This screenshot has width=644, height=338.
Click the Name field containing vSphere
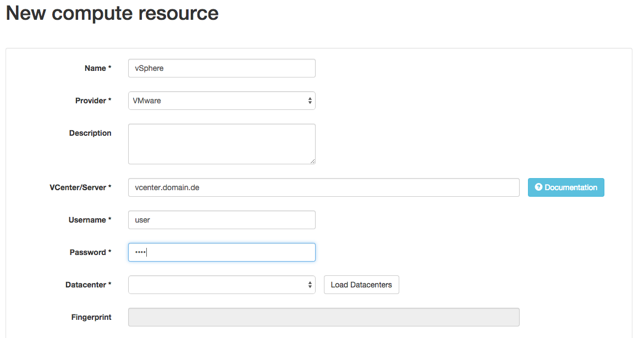(222, 68)
